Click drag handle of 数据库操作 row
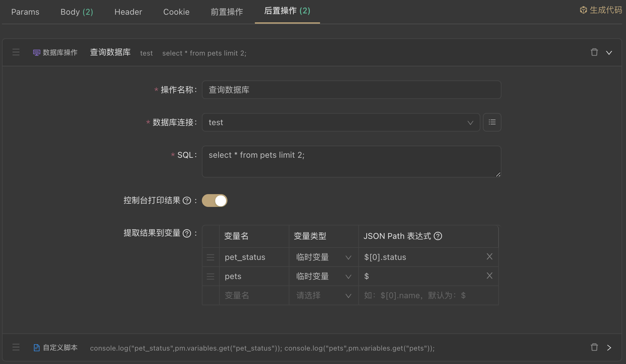This screenshot has width=626, height=364. coord(16,52)
